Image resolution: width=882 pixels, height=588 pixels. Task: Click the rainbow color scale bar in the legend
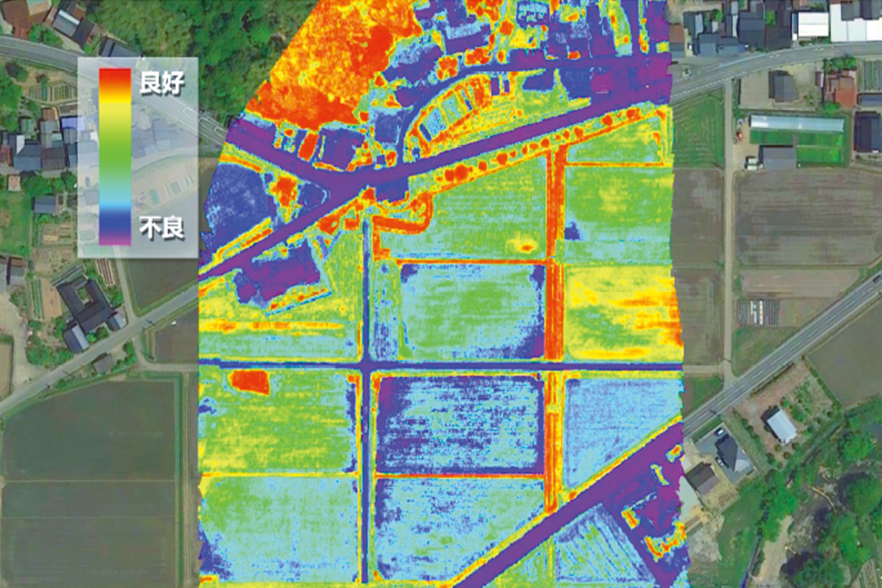point(115,156)
